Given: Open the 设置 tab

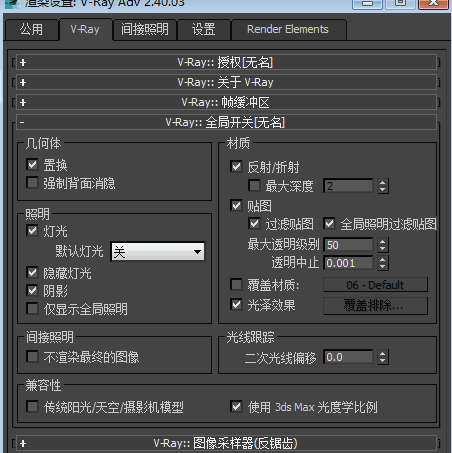Looking at the screenshot, I should (204, 30).
